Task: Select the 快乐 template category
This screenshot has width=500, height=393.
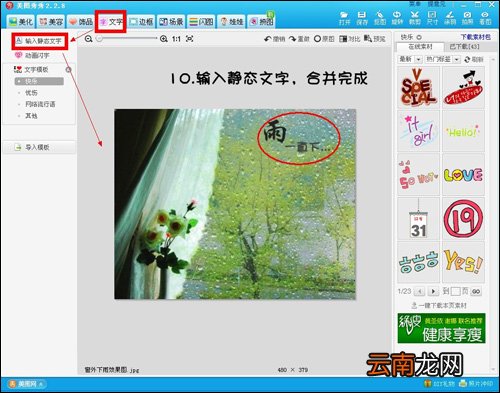Action: click(x=39, y=81)
